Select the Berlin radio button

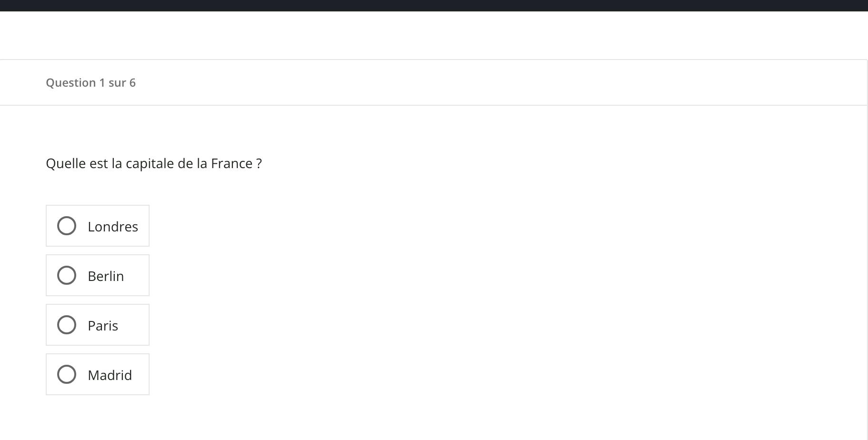click(67, 276)
